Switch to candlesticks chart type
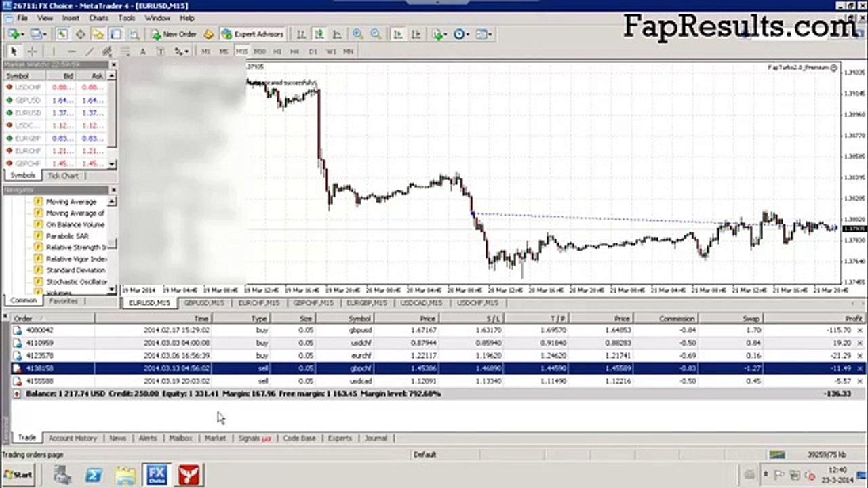The height and width of the screenshot is (488, 868). tap(319, 34)
